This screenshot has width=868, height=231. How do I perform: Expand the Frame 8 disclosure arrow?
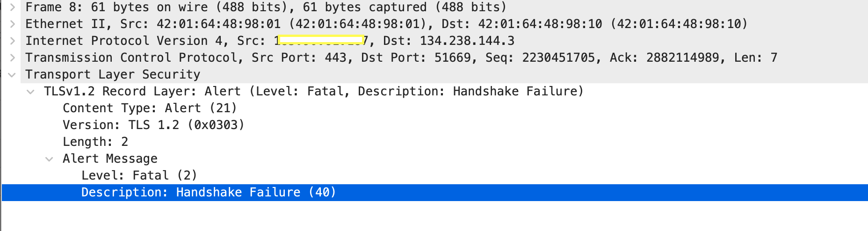pos(13,7)
